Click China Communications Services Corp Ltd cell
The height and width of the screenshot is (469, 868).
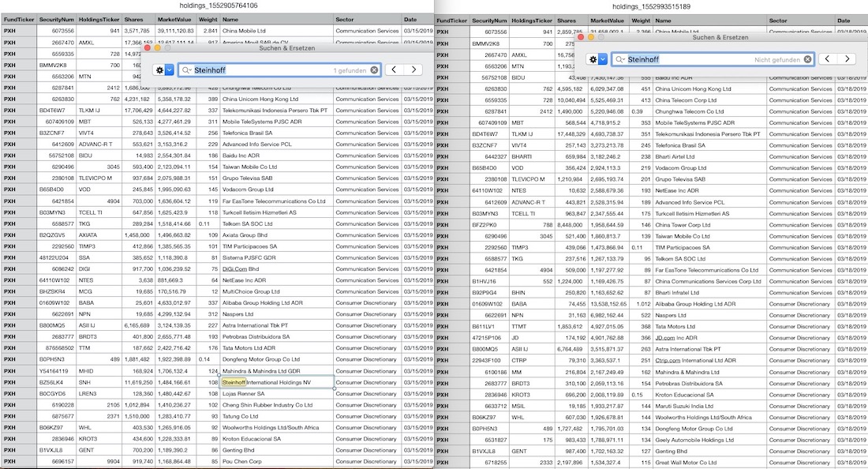coord(709,281)
